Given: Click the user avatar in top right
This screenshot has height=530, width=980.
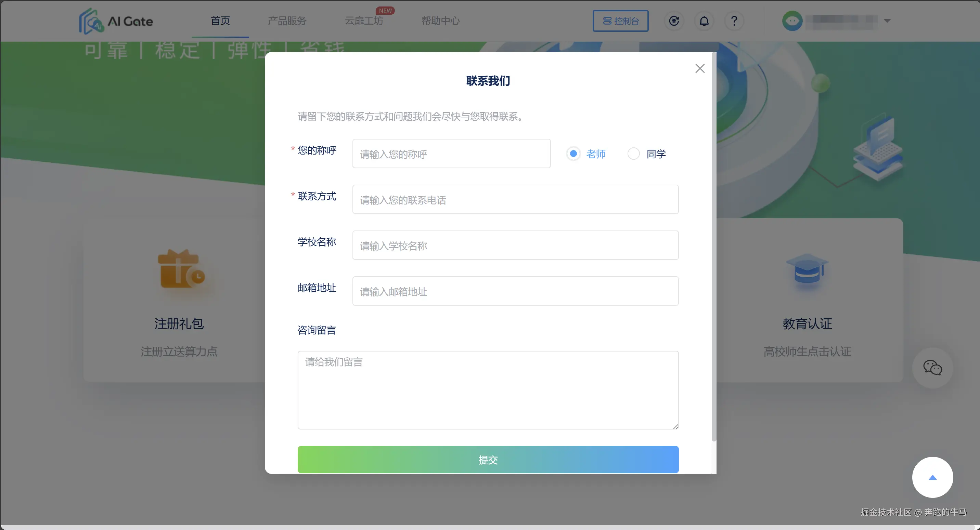Looking at the screenshot, I should click(794, 21).
